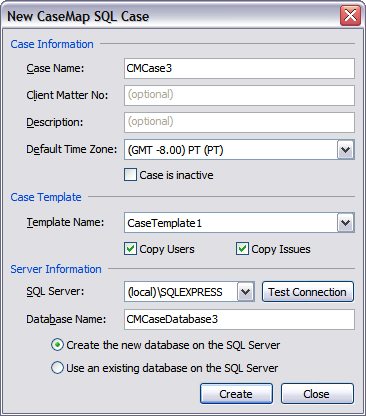Click the SQL Server label
Viewport: 366px width, 416px height.
tap(55, 291)
